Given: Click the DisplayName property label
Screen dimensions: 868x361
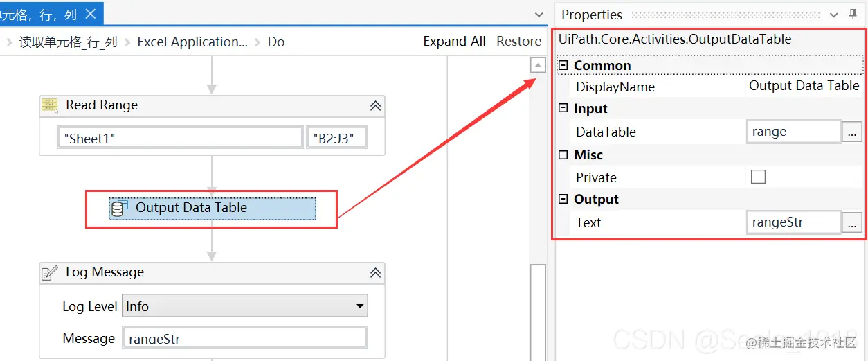Looking at the screenshot, I should click(x=615, y=87).
